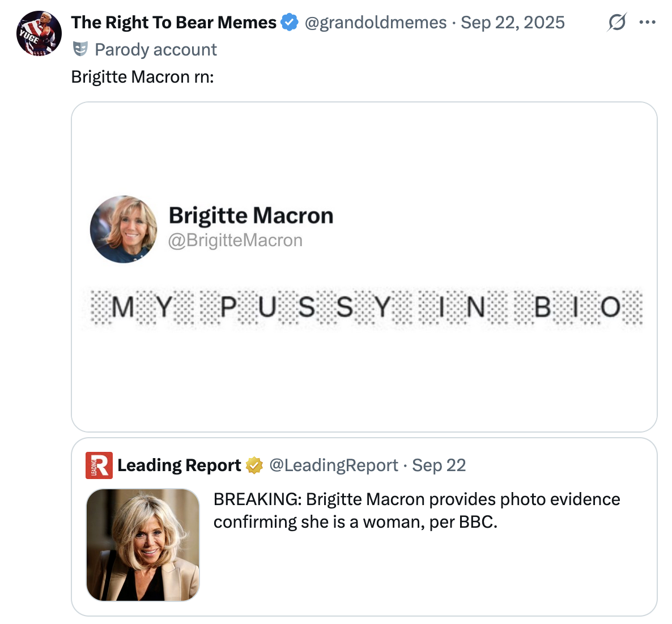Click the @BrigitteMacron handle in image
Image resolution: width=672 pixels, height=624 pixels.
click(x=236, y=241)
